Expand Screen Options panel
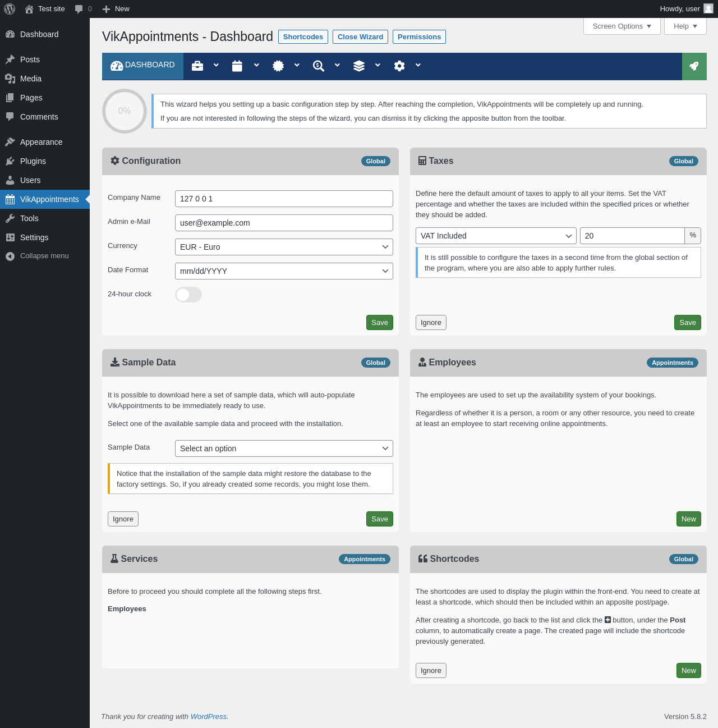Viewport: 718px width, 728px height. (622, 26)
